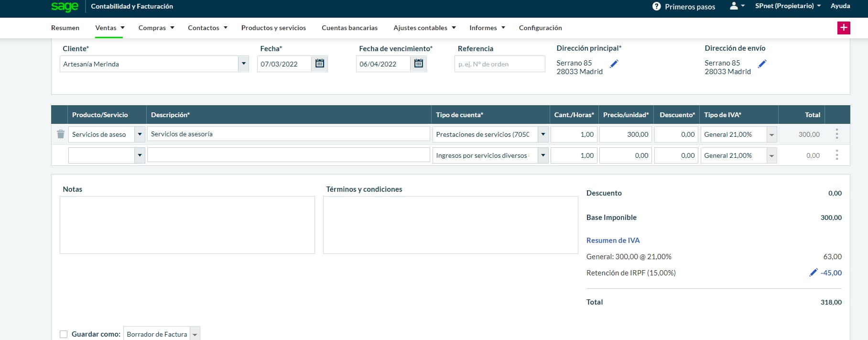
Task: Open the Ventas menu
Action: [x=109, y=28]
